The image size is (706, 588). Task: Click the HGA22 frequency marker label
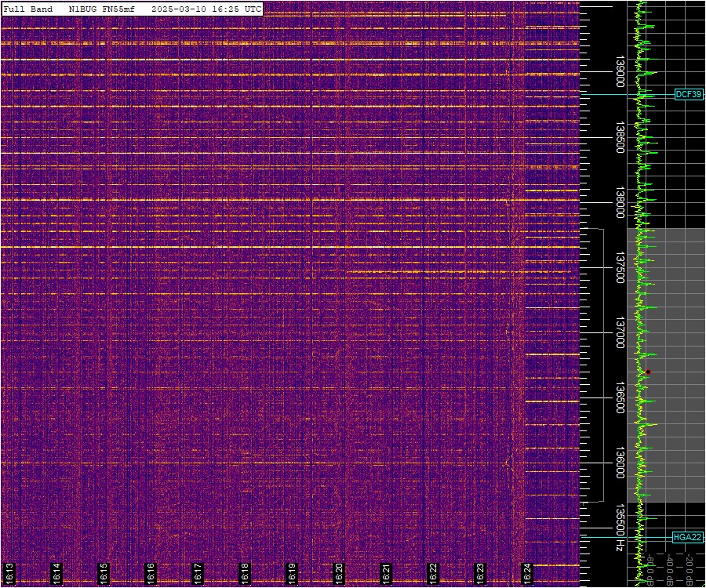pyautogui.click(x=687, y=537)
